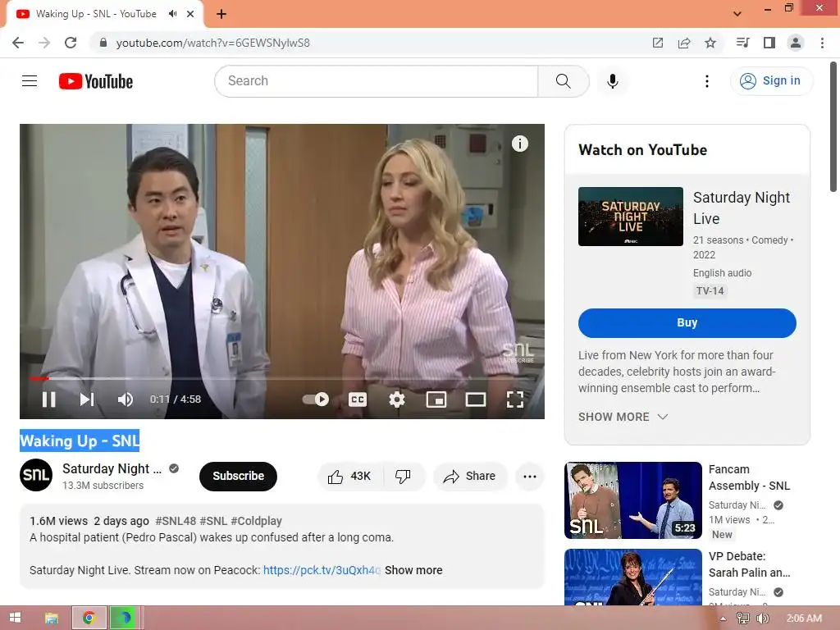Open a new browser tab
This screenshot has height=630, width=840.
(x=221, y=14)
